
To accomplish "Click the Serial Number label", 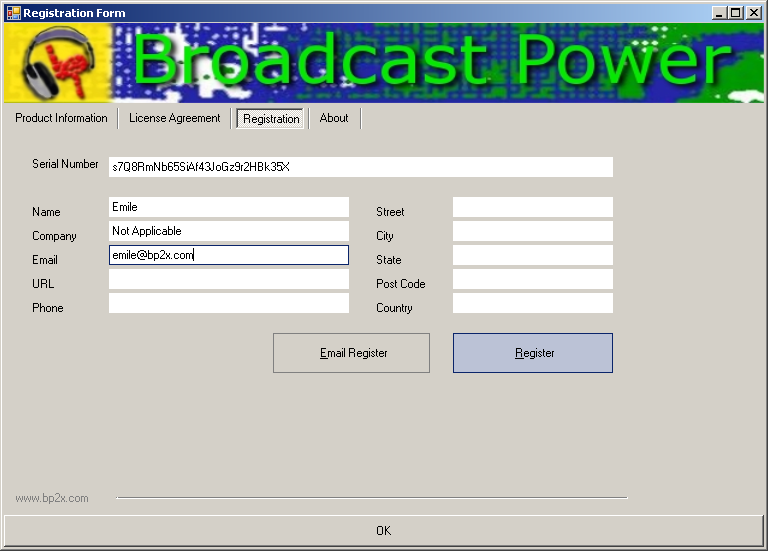I will pyautogui.click(x=65, y=164).
